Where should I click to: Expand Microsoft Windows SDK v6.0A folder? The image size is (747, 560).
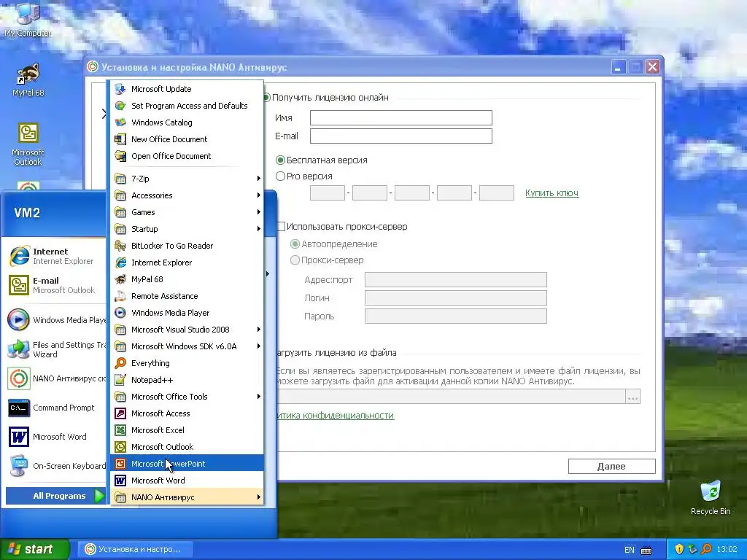coord(187,346)
